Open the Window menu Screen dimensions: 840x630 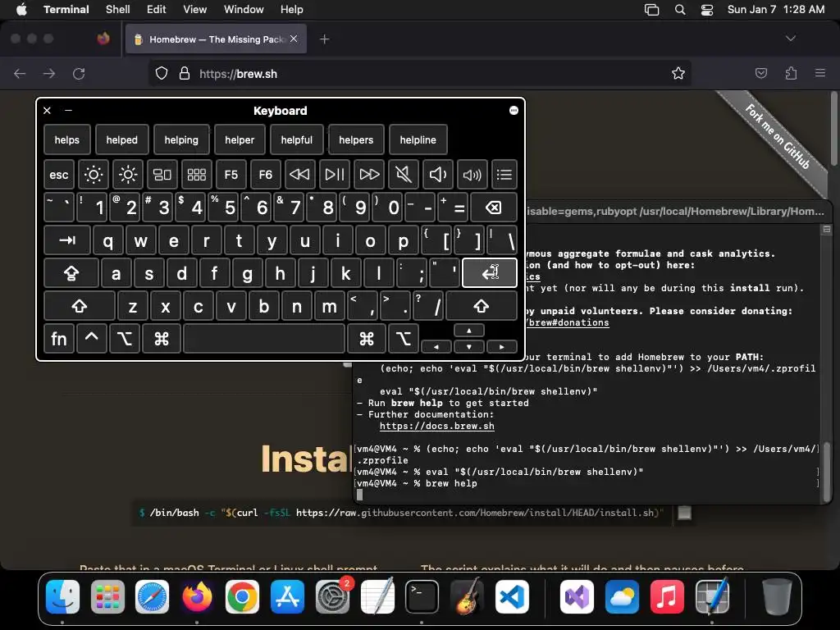(x=243, y=9)
